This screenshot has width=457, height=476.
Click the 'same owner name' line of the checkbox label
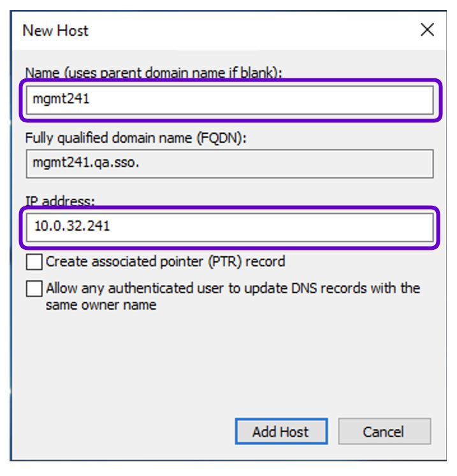point(101,305)
